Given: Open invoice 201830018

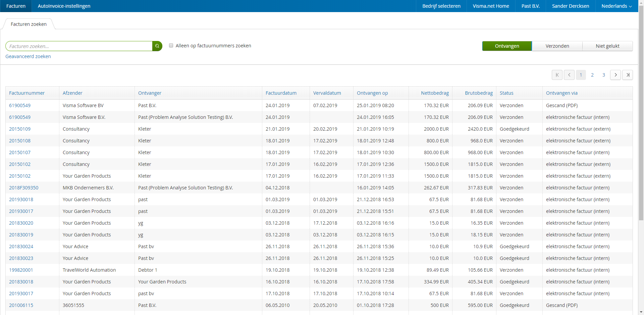Looking at the screenshot, I should click(x=21, y=282).
